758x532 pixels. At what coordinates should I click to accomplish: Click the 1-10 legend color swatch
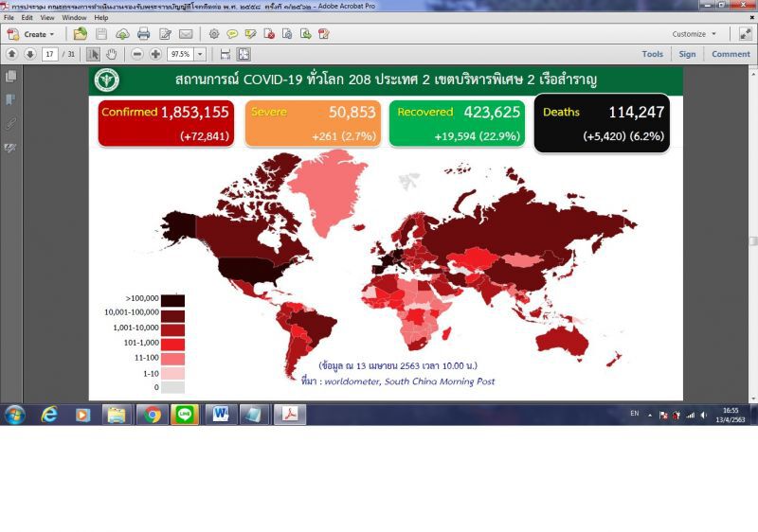point(172,373)
